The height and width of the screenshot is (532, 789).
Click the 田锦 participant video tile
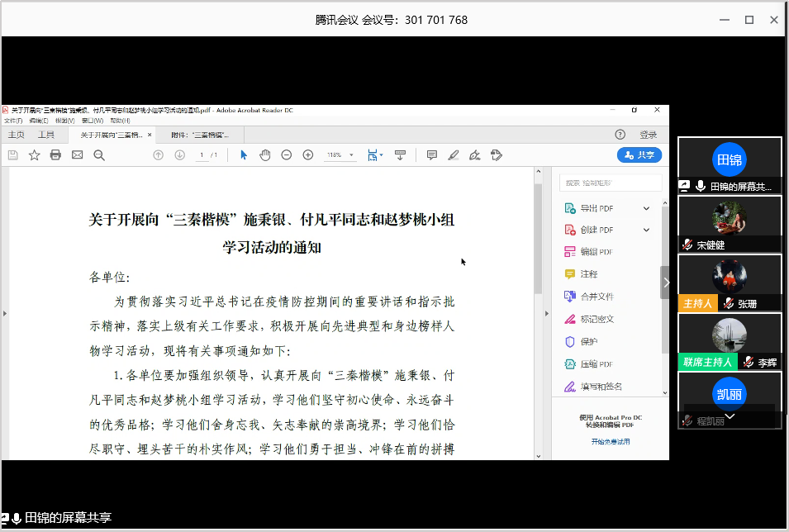click(730, 164)
